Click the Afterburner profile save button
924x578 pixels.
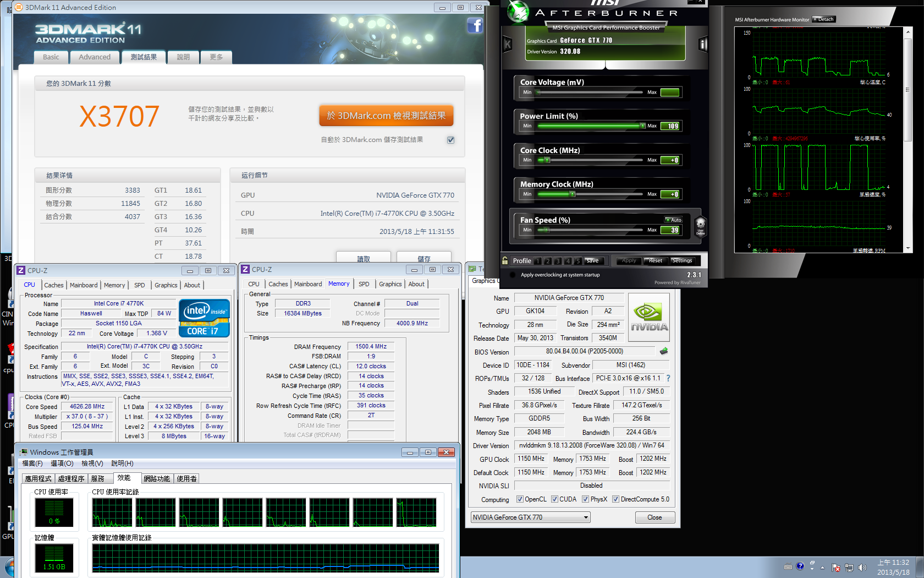[x=593, y=260]
